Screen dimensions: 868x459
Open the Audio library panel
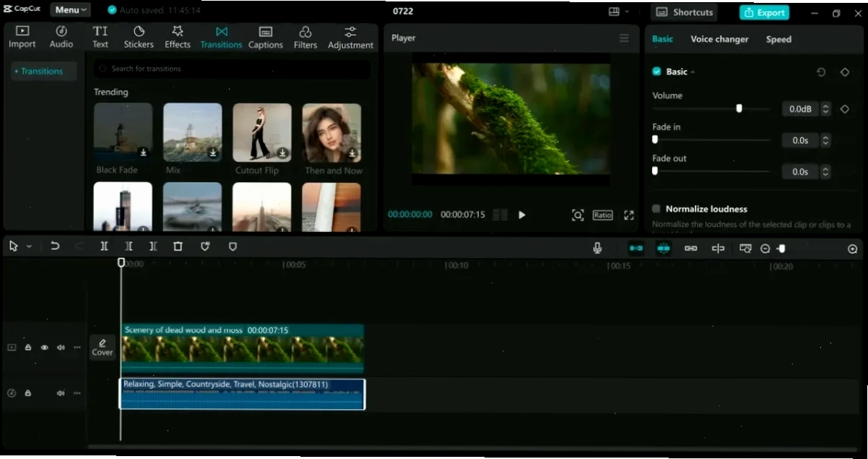coord(61,37)
